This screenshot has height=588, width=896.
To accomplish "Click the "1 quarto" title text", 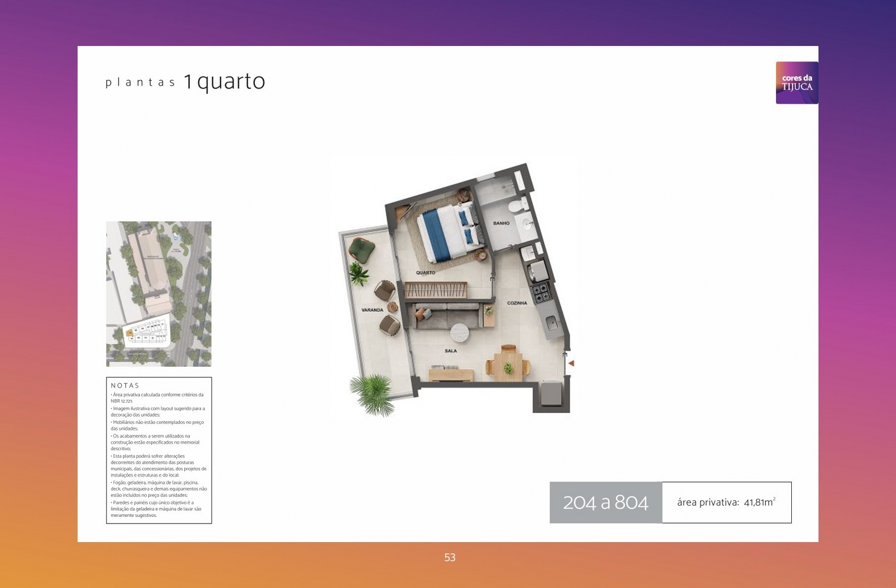I will (224, 82).
